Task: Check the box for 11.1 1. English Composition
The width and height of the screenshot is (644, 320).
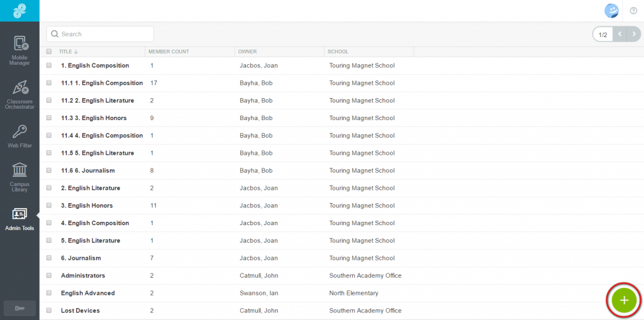Action: [x=49, y=83]
